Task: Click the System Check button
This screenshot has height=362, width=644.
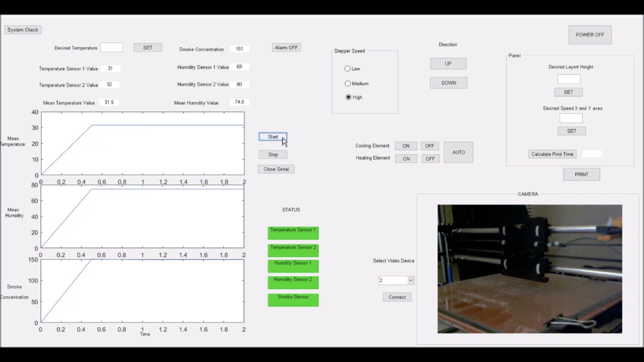Action: coord(23,30)
